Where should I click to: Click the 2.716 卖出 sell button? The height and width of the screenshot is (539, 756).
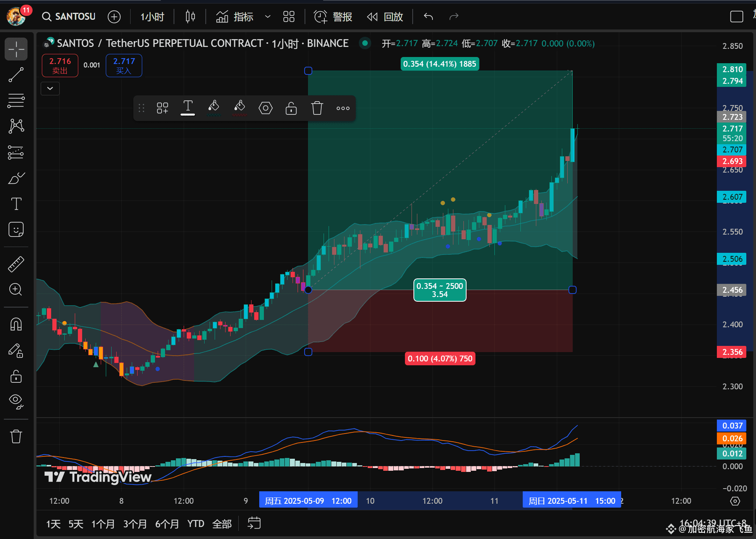tap(60, 66)
